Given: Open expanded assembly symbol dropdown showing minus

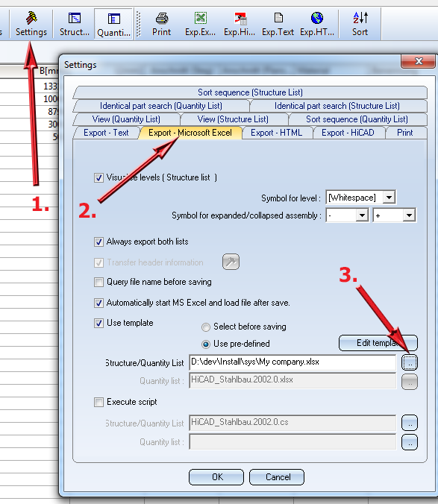Looking at the screenshot, I should point(362,215).
